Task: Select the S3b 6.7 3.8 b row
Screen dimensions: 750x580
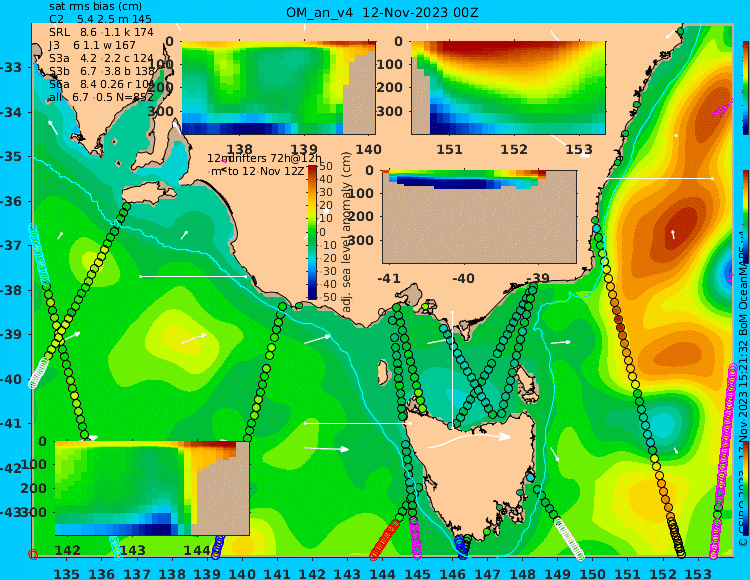Action: tap(102, 71)
